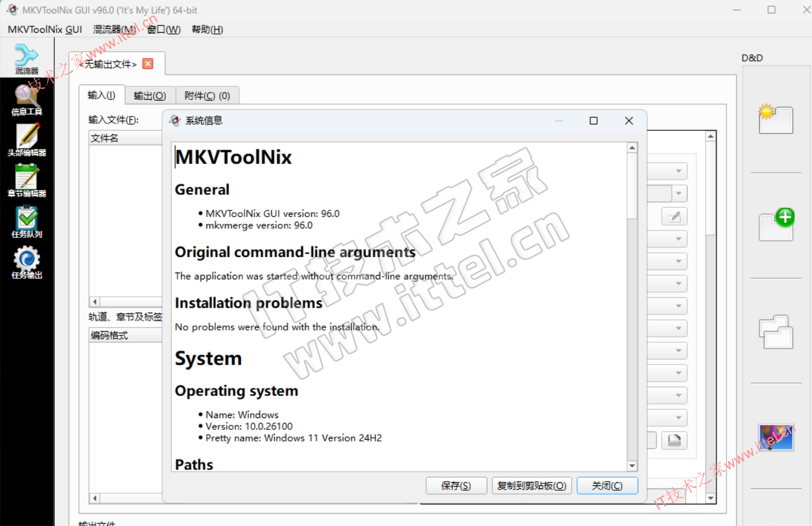This screenshot has height=526, width=812.
Task: Select the 头部编辑器 header editor icon
Action: [26, 140]
